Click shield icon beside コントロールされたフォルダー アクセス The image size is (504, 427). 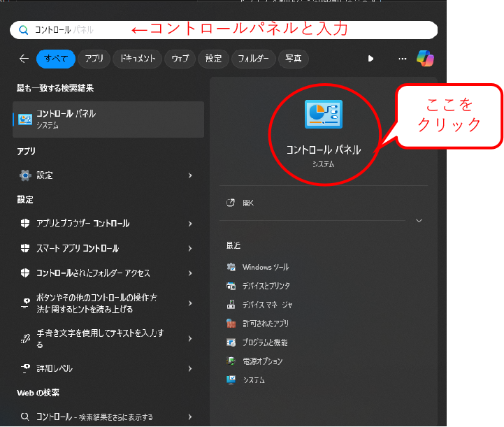coord(25,273)
